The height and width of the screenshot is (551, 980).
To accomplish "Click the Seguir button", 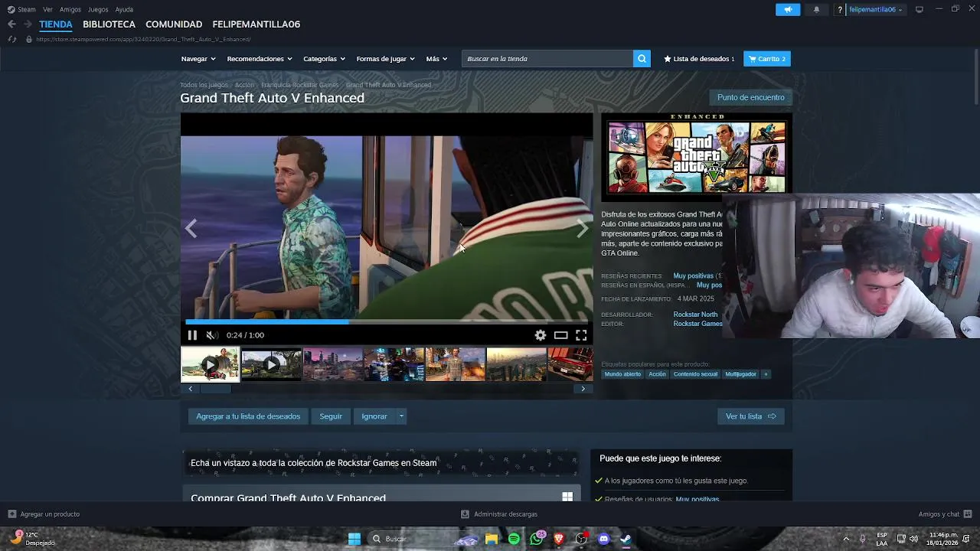I will (x=331, y=416).
